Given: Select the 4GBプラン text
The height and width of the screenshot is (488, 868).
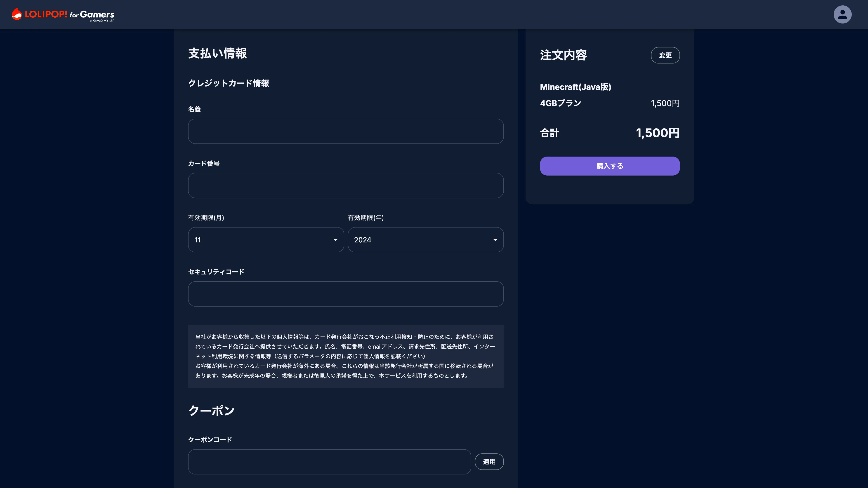Looking at the screenshot, I should pos(561,103).
